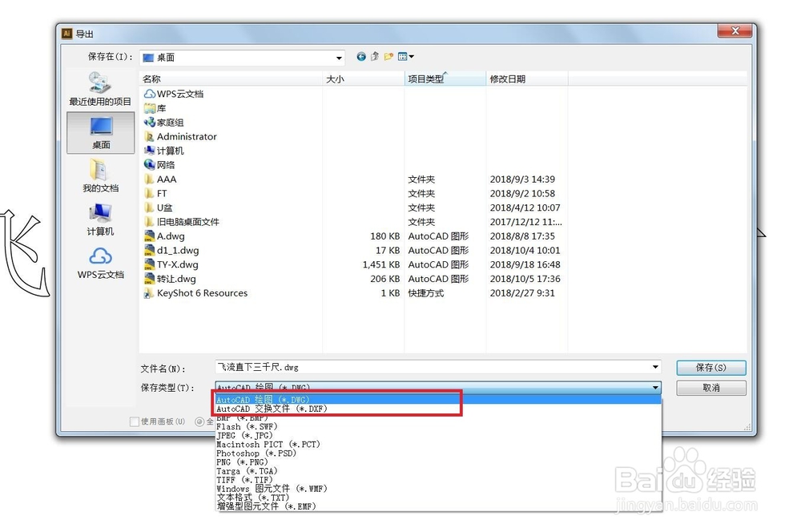Open the View menu icon
801x532 pixels.
405,57
